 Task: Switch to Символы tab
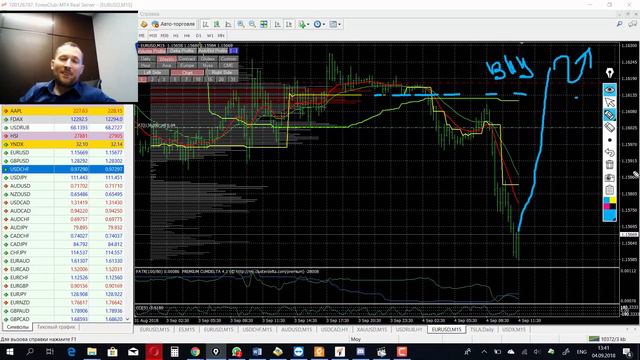point(18,327)
